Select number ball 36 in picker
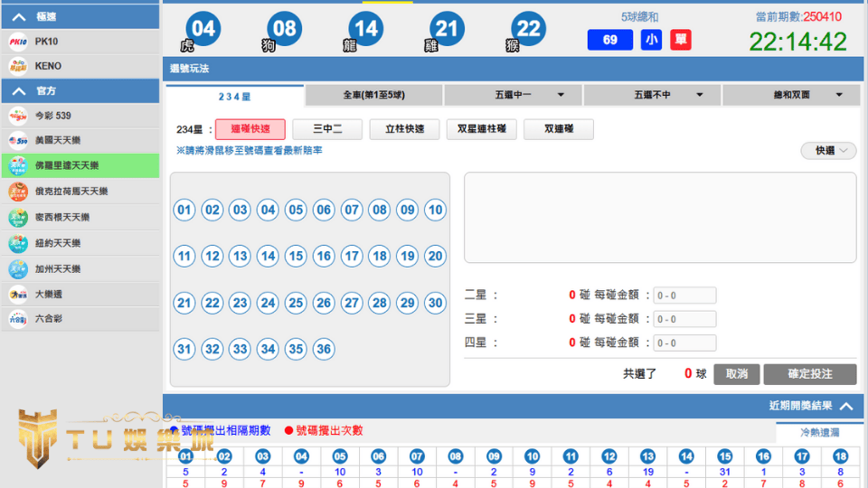 pyautogui.click(x=324, y=349)
